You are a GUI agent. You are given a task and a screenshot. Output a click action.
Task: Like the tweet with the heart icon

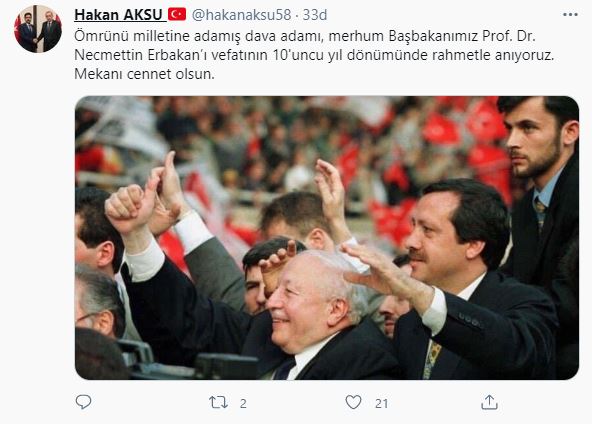pos(353,402)
